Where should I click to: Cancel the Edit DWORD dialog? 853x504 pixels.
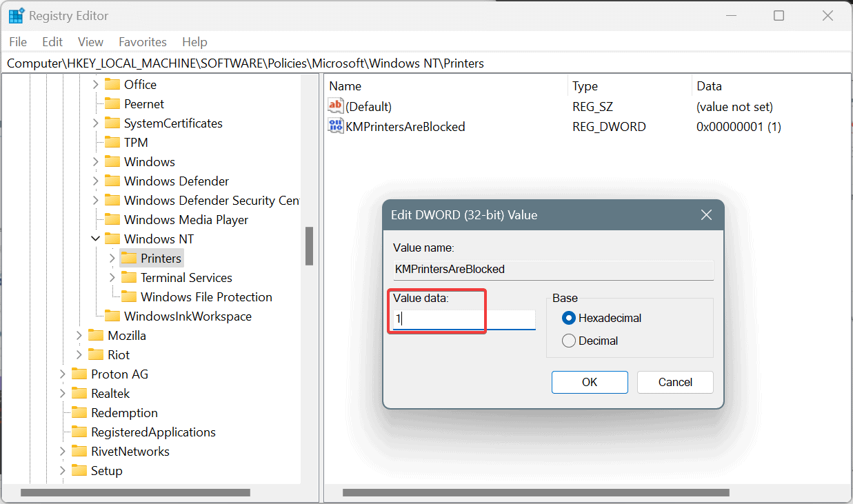pyautogui.click(x=675, y=382)
